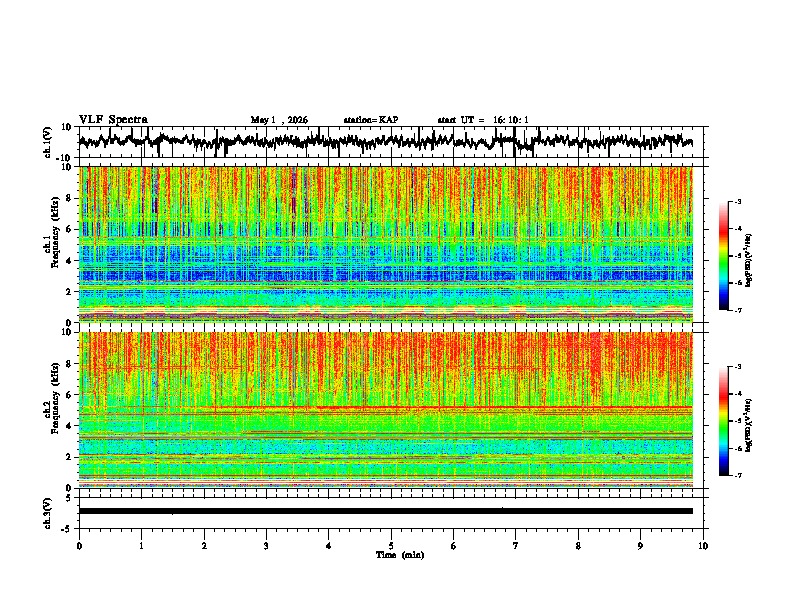792x612 pixels.
Task: Click the ch.1(V) waveform axis label
Action: click(x=48, y=142)
